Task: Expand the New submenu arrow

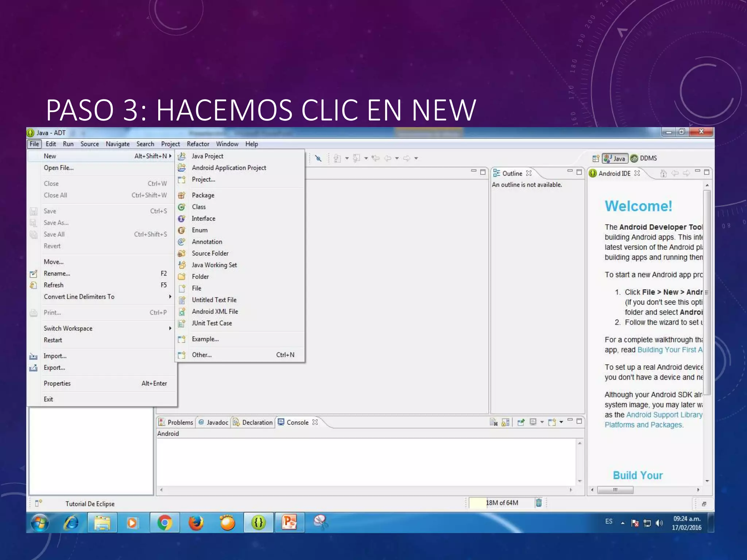Action: (170, 156)
